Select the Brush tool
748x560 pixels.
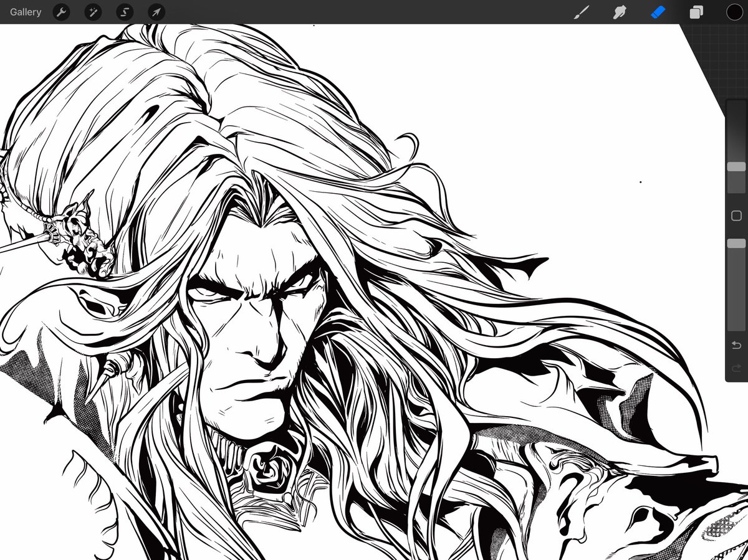click(x=582, y=12)
